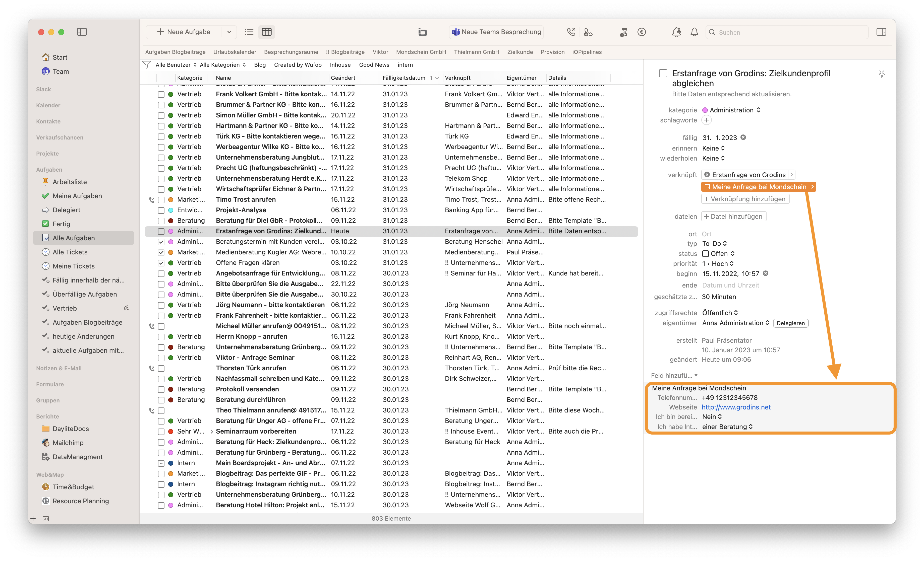Click pink Administration category color dot
Image resolution: width=924 pixels, height=561 pixels.
705,110
